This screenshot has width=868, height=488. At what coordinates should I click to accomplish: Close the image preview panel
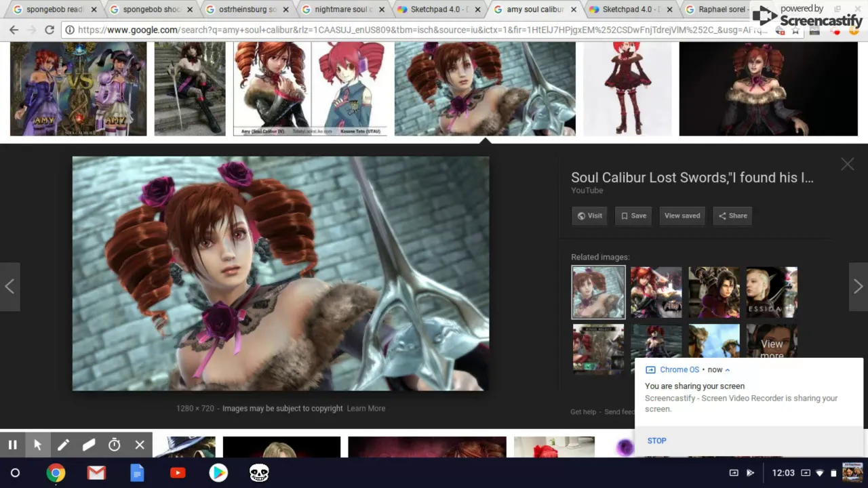click(x=848, y=164)
